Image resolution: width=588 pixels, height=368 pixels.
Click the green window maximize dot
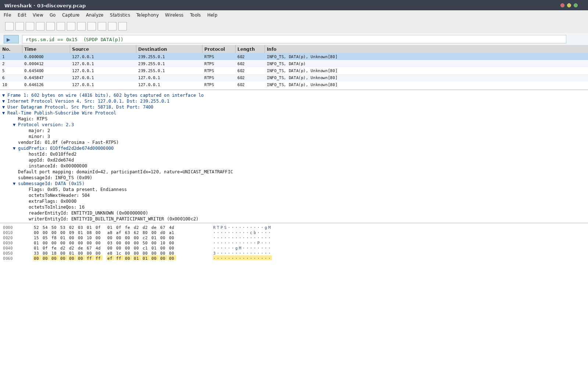click(x=576, y=5)
